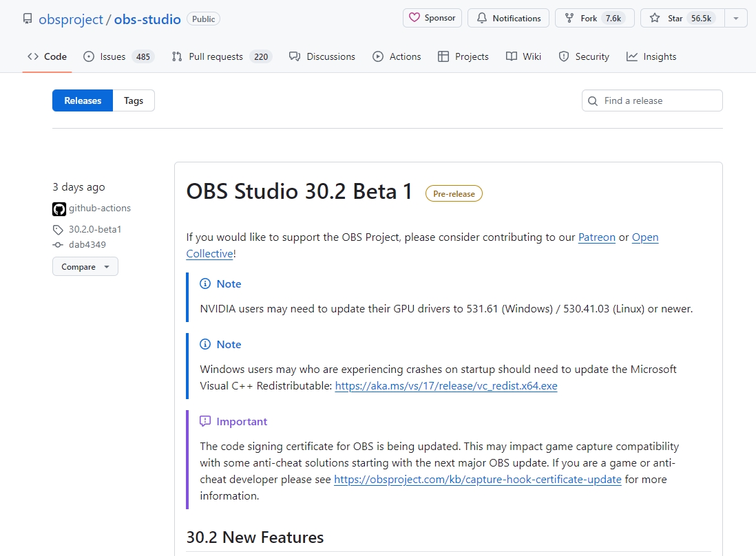Open the Discussions tab

point(322,56)
